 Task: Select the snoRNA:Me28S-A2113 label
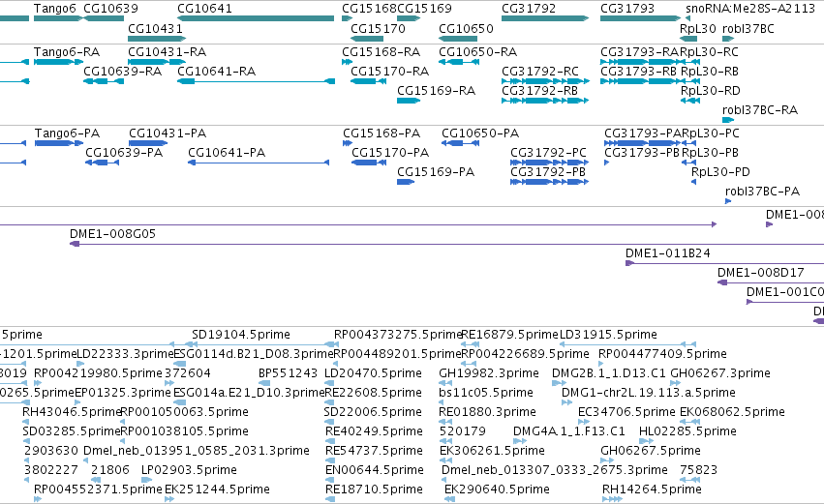(750, 9)
